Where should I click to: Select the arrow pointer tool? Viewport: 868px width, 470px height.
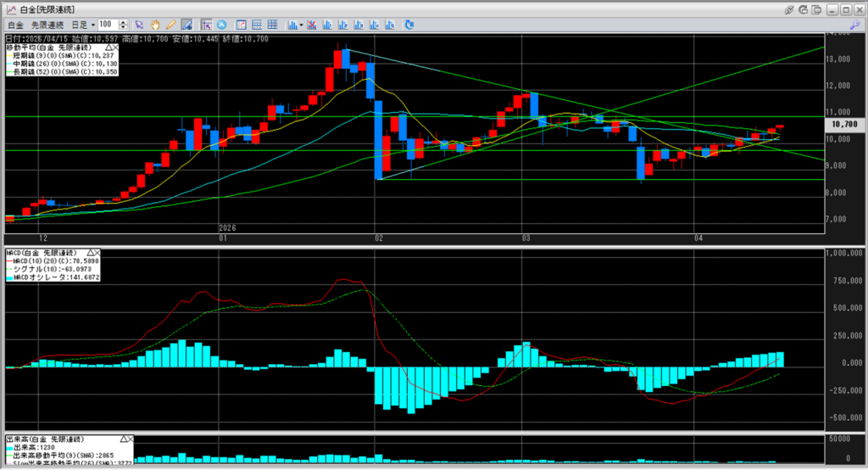(140, 25)
